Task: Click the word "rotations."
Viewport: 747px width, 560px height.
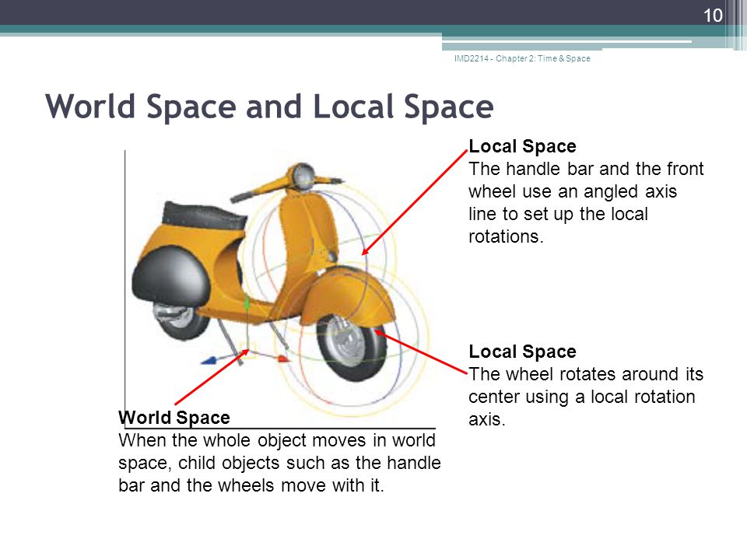Action: (x=506, y=236)
